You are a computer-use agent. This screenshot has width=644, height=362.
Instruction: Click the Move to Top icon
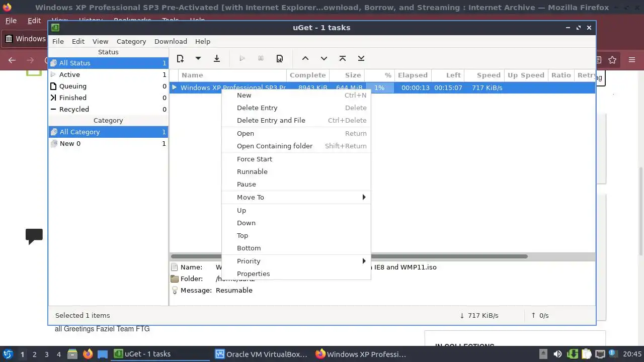[x=343, y=58]
